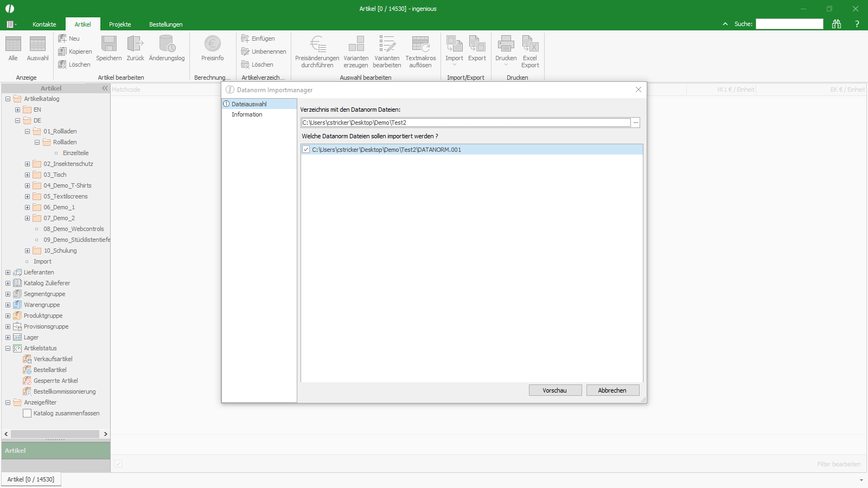Click Einfügen in Artikelverzeichnis group
Viewport: 868px width, 488px height.
(x=258, y=38)
